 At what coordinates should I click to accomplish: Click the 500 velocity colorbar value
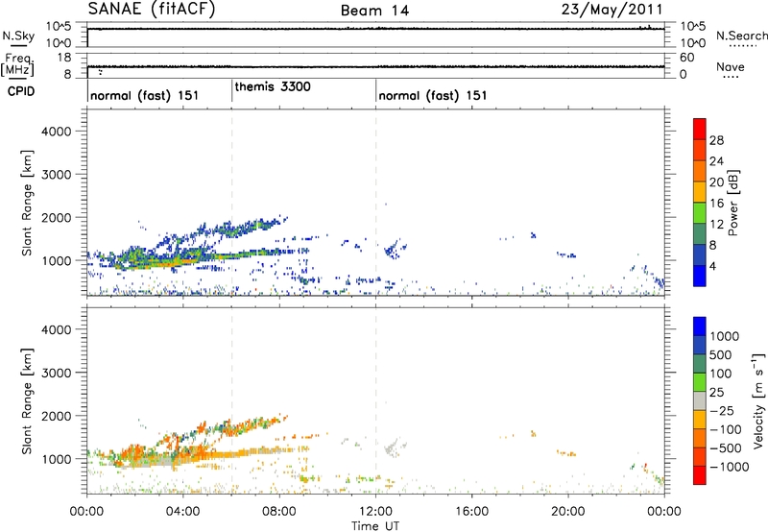click(721, 354)
